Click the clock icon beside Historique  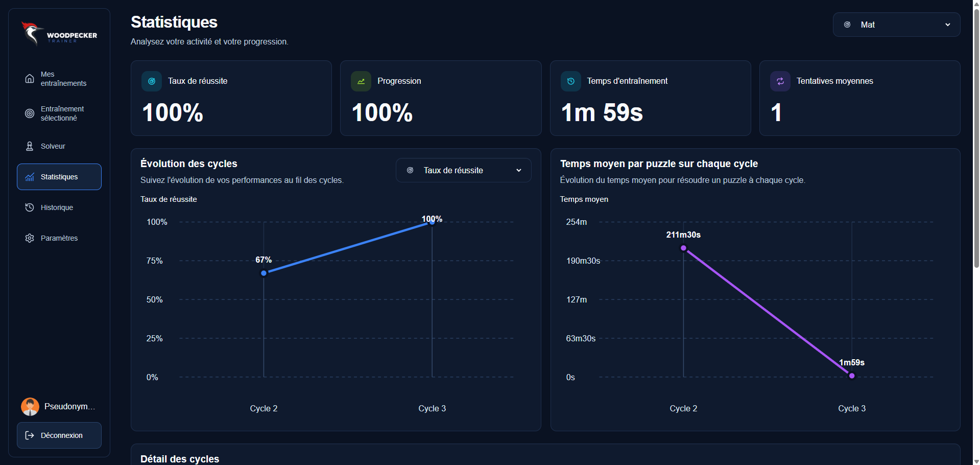click(x=30, y=207)
